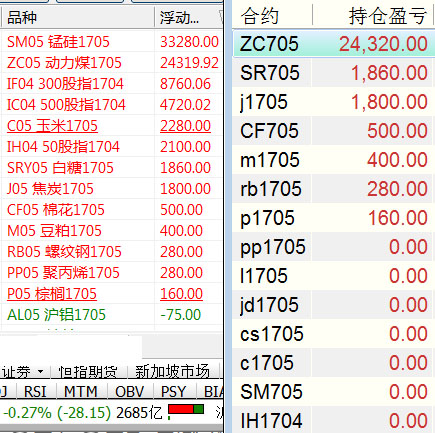Select the cs1705 position row
The image size is (435, 433).
click(x=334, y=334)
